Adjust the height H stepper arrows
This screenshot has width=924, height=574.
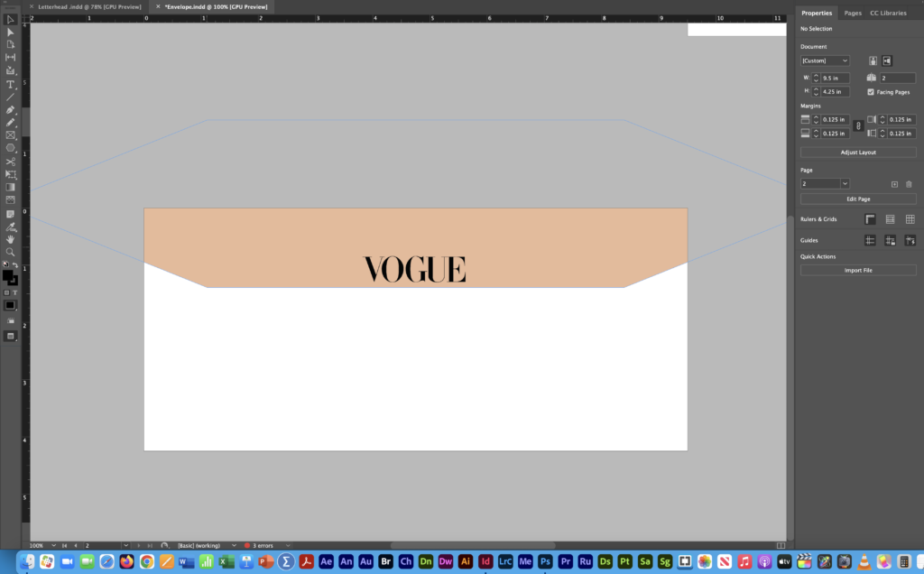pos(816,92)
